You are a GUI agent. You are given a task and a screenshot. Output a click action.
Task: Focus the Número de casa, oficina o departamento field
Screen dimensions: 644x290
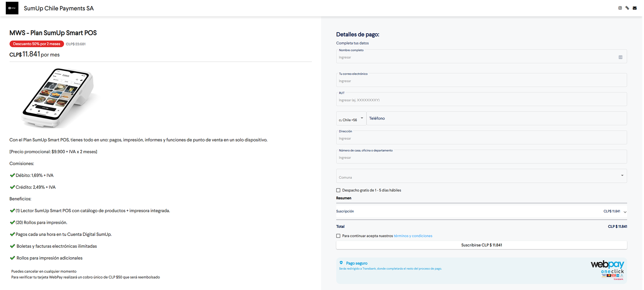click(481, 157)
